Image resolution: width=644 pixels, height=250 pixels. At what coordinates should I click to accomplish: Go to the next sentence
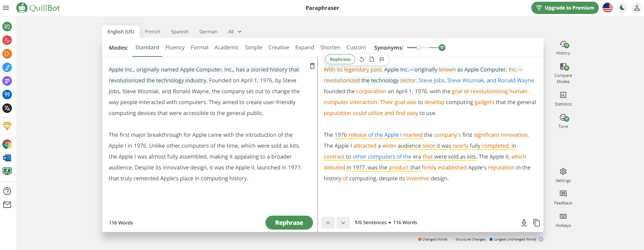tap(343, 223)
